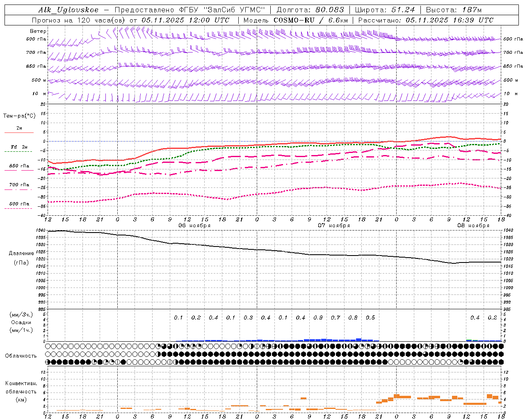Click the 0.9 precipitation value
This screenshot has height=420, width=525.
[318, 317]
